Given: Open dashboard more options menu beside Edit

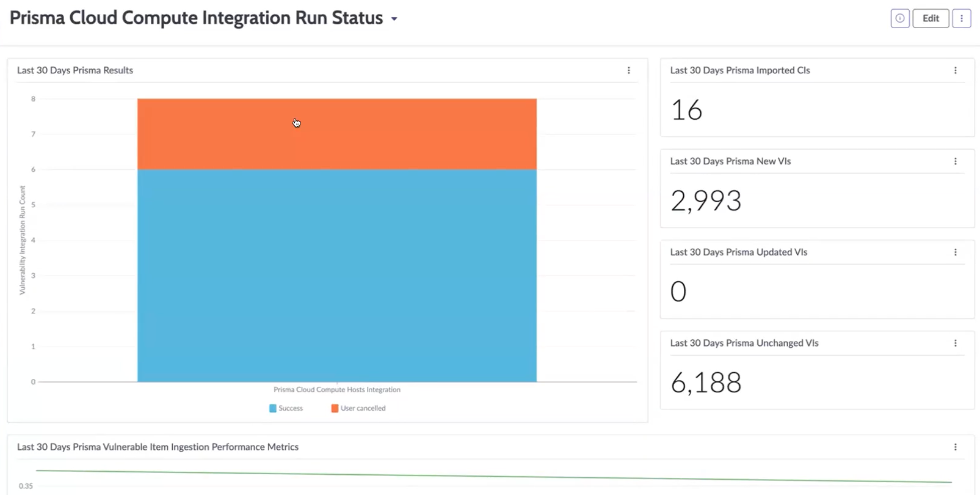Looking at the screenshot, I should (962, 18).
